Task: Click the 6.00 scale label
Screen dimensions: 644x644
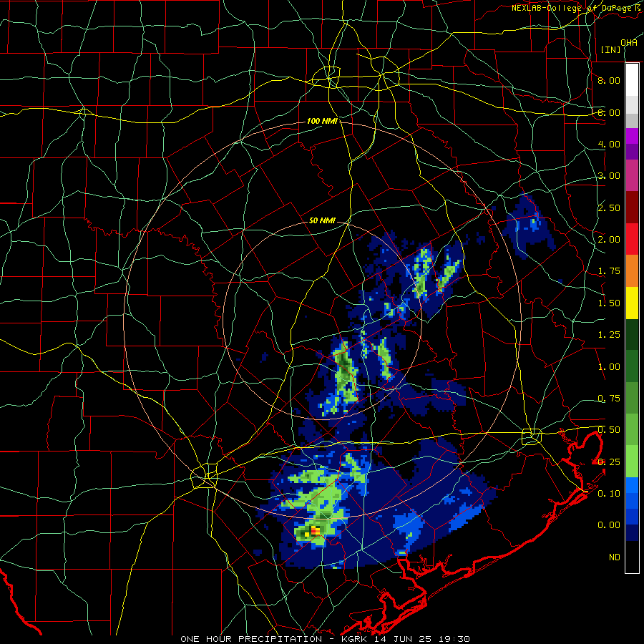Action: (x=609, y=112)
